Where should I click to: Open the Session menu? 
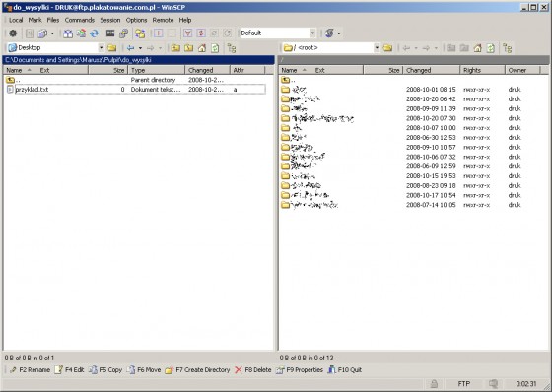(x=110, y=20)
